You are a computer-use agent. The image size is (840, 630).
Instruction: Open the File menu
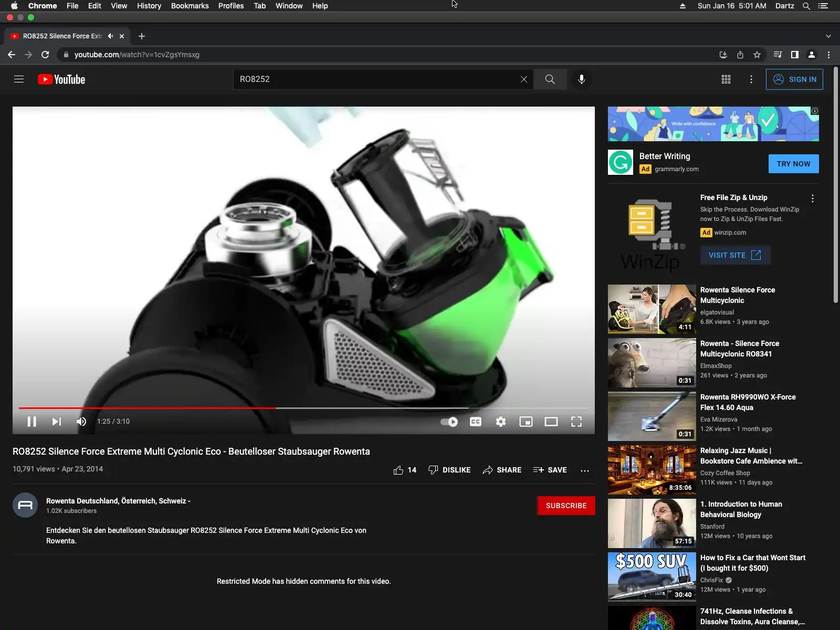[x=72, y=6]
